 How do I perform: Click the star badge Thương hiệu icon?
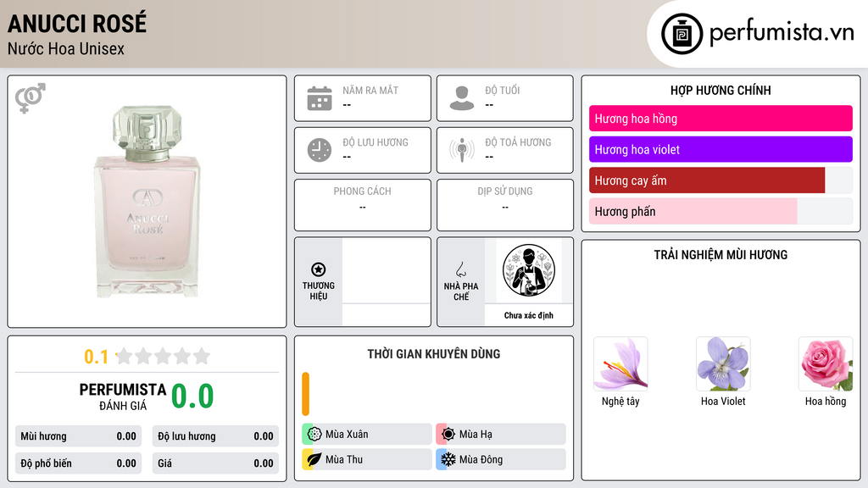point(319,269)
